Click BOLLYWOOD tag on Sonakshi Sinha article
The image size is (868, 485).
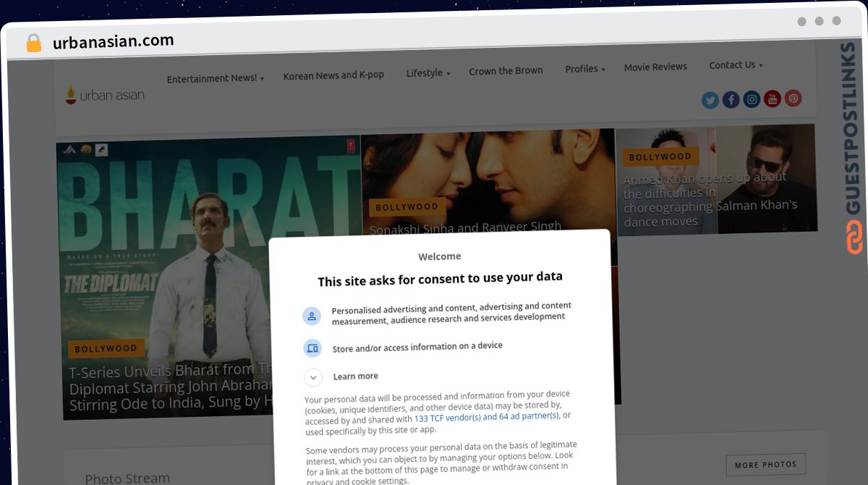pyautogui.click(x=407, y=207)
